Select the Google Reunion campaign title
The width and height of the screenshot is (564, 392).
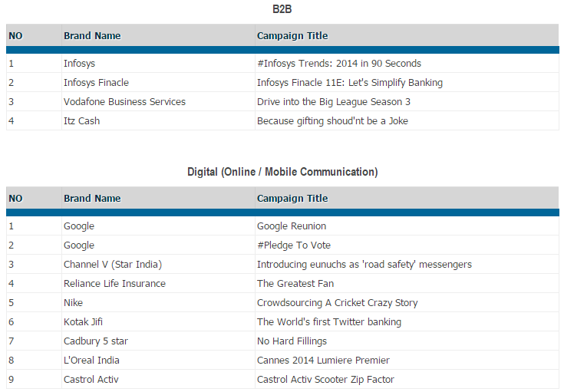point(292,226)
